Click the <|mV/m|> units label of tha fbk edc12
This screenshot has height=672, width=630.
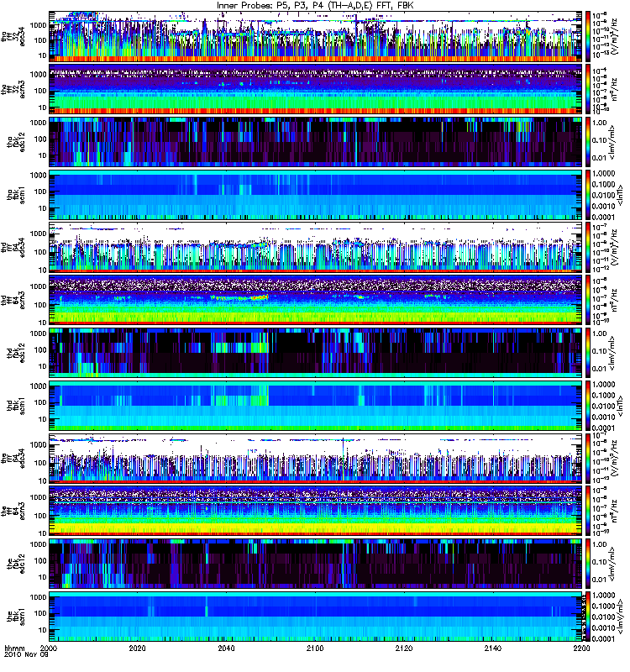click(x=612, y=141)
